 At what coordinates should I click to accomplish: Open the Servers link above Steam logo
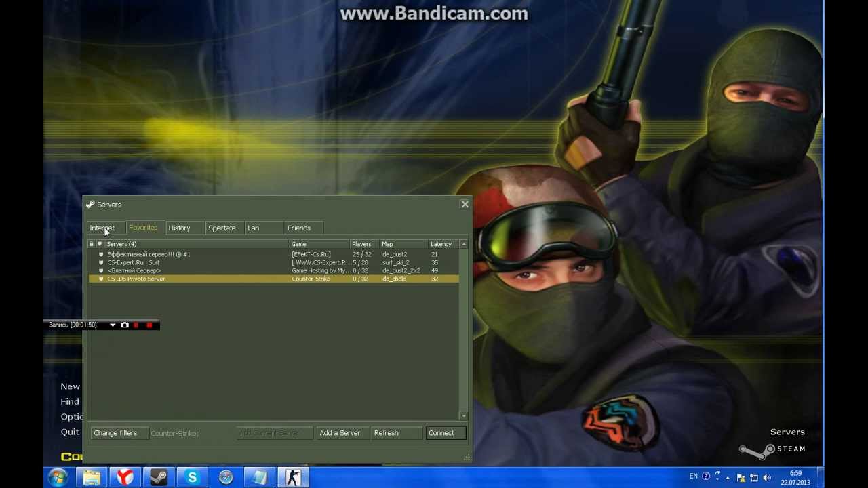point(787,432)
